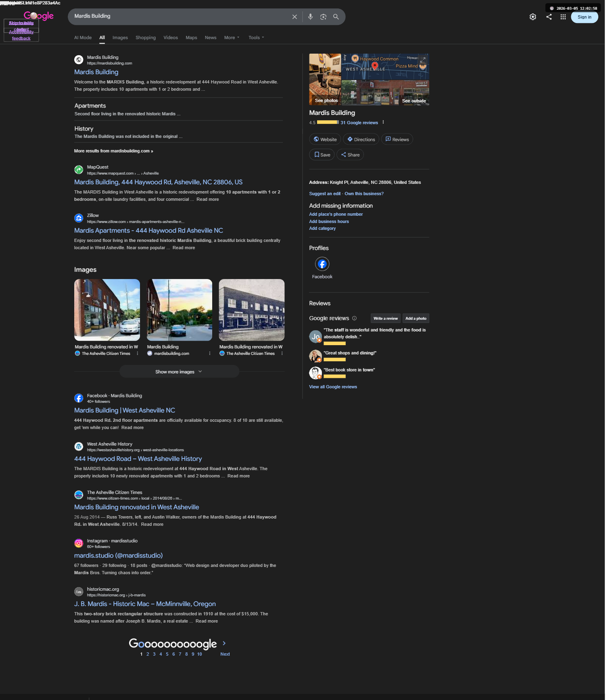Go to next results page arrow

pyautogui.click(x=224, y=643)
